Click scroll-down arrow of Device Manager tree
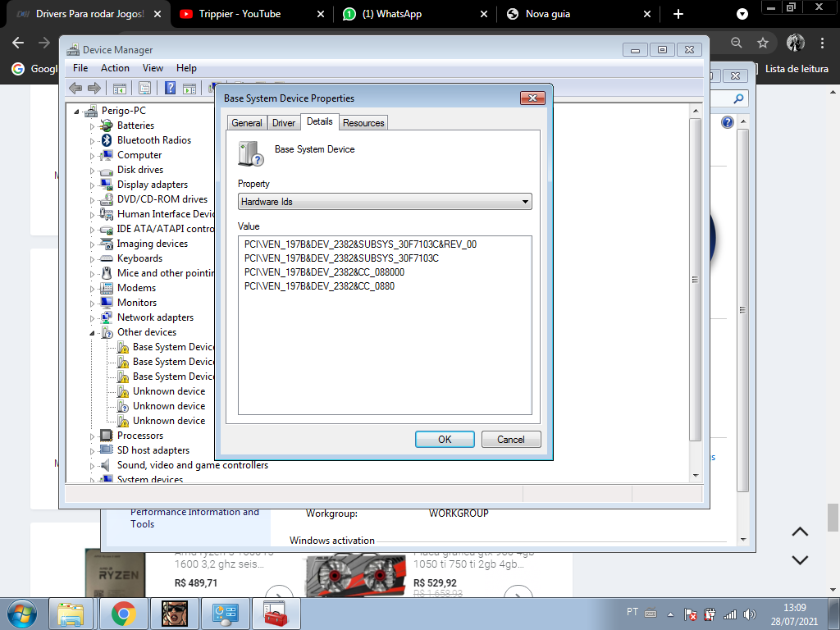 [x=696, y=475]
